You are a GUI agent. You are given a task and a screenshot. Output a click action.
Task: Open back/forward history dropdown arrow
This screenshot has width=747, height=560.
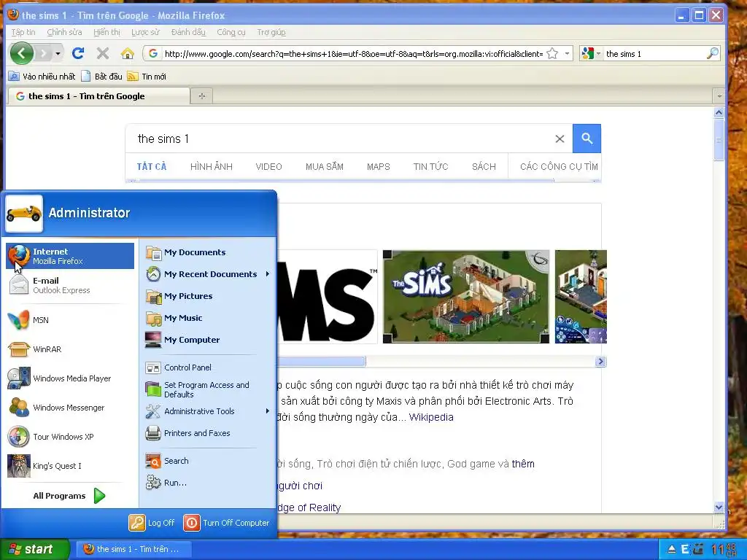click(x=58, y=53)
